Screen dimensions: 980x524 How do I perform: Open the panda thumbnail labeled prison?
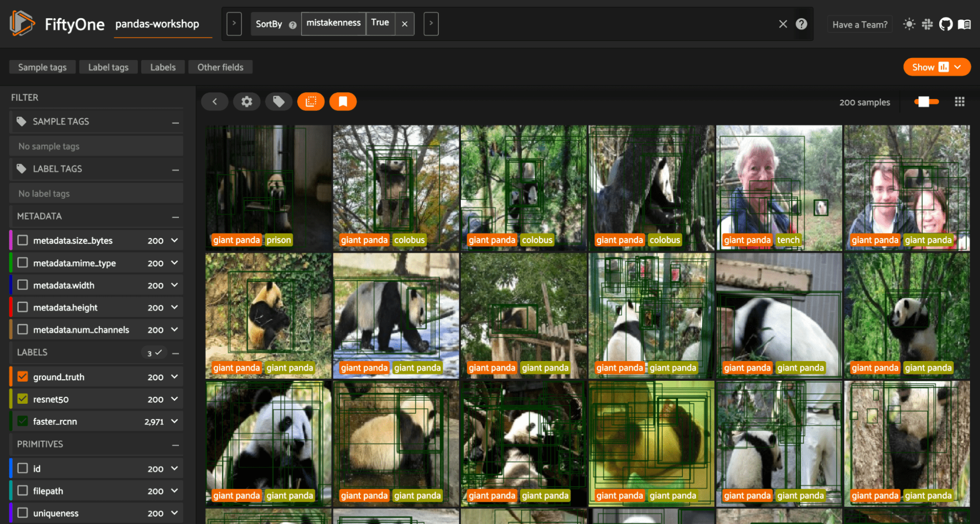tap(269, 188)
